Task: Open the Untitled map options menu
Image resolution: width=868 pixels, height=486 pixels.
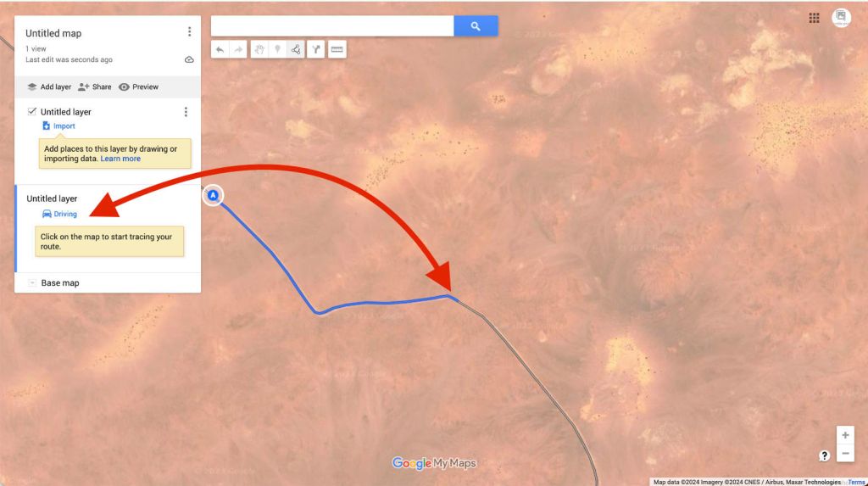Action: pyautogui.click(x=189, y=32)
